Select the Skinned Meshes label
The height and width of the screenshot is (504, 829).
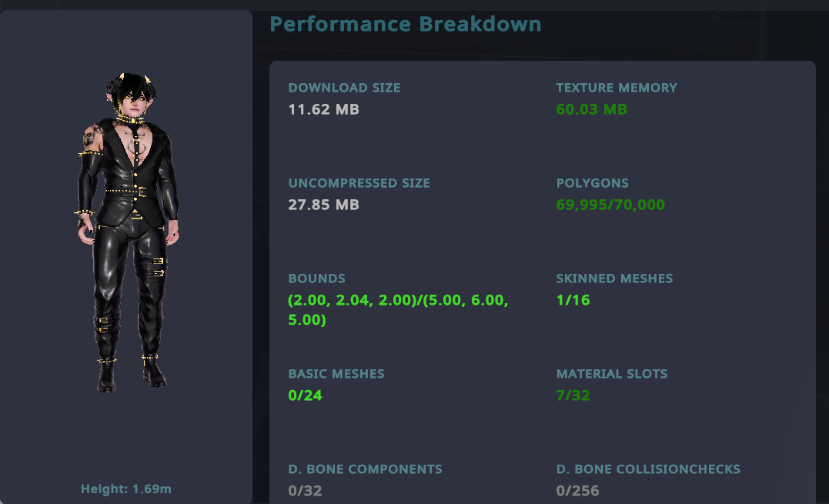point(614,279)
